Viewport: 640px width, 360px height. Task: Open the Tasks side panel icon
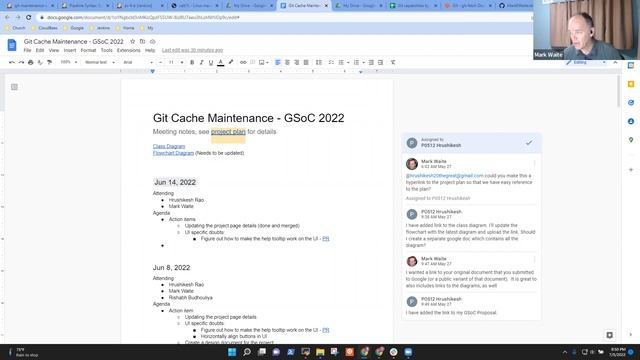(x=631, y=102)
